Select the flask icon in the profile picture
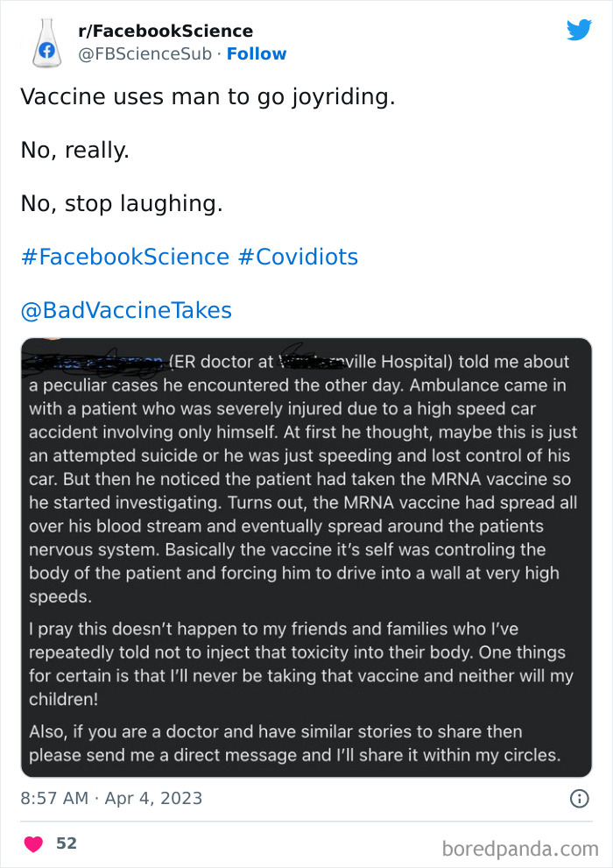Viewport: 613px width, 868px height. [x=47, y=42]
